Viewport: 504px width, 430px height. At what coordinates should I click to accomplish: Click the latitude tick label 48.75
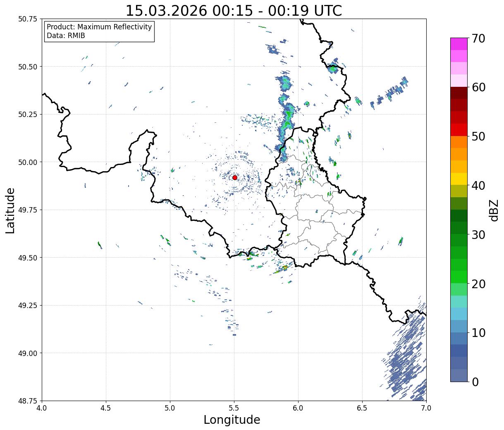[28, 401]
